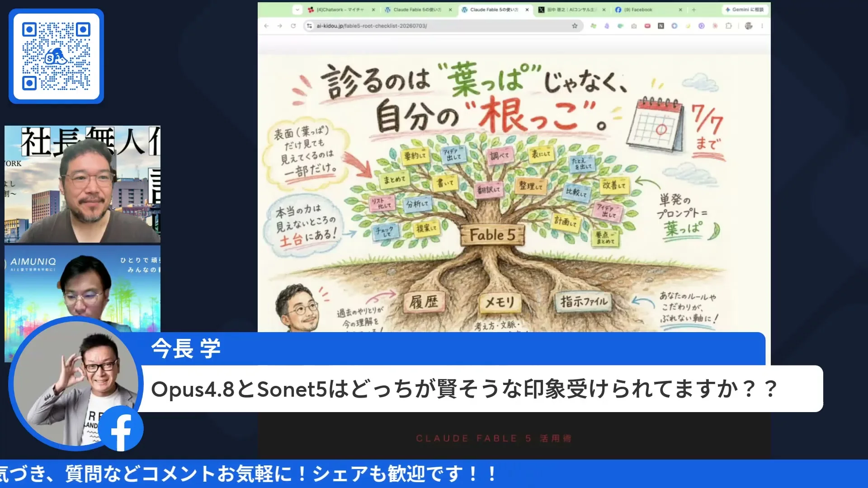This screenshot has height=488, width=868.
Task: Bookmark the page with the star icon
Action: click(575, 26)
